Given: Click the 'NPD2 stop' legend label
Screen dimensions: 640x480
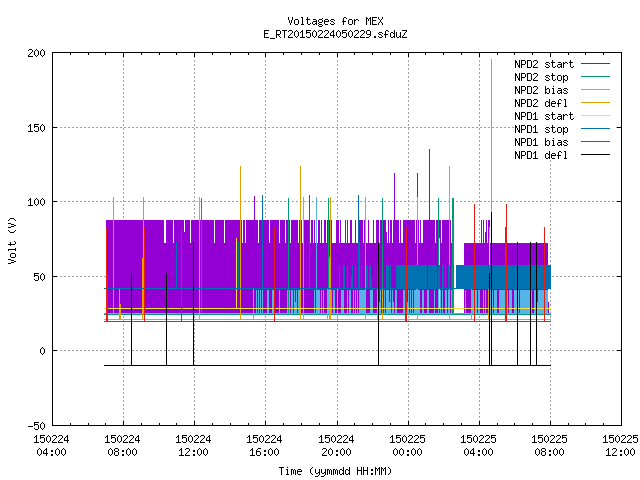Looking at the screenshot, I should (x=541, y=77).
